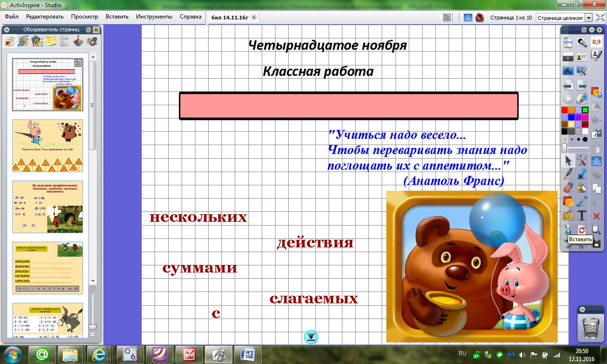607x364 pixels.
Task: Open the Edit Profiles tools icon
Action: (x=582, y=70)
